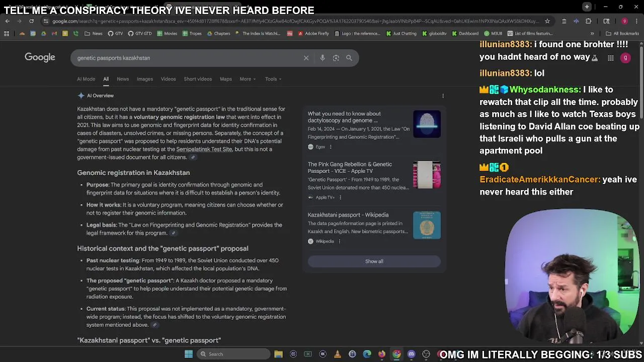Click the Wikipedia passport cover thumbnail
Screen dimensions: 644x362
427,225
